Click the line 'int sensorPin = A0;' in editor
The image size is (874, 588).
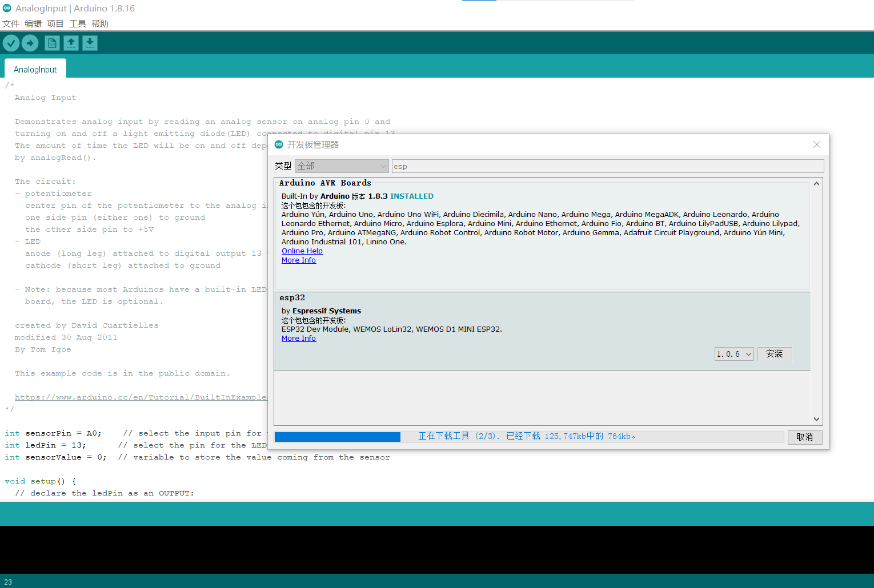click(53, 433)
